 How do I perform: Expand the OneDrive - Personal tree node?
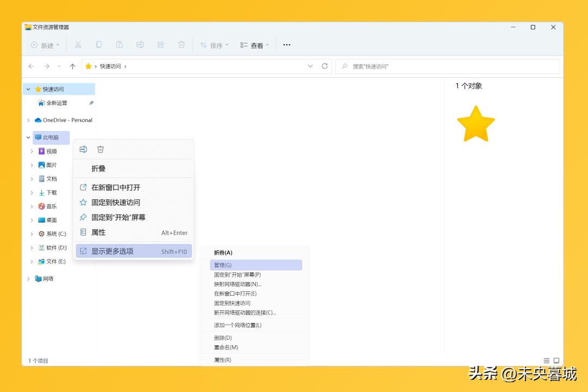click(28, 120)
